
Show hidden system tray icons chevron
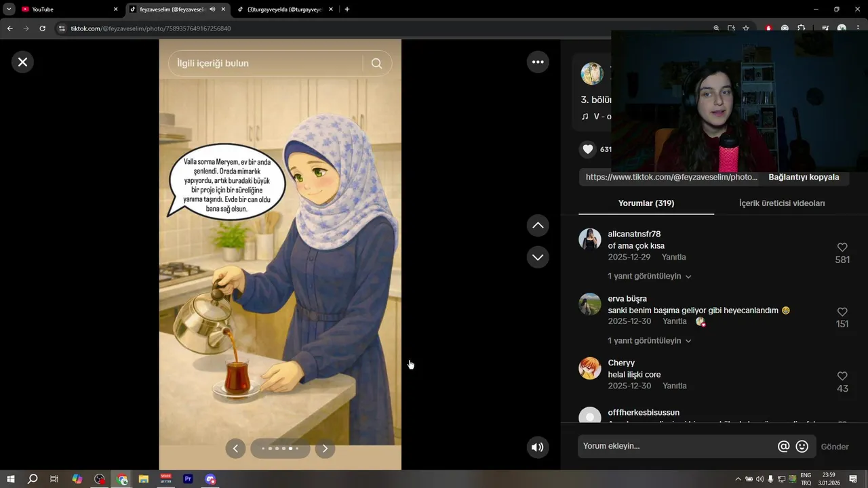[738, 479]
